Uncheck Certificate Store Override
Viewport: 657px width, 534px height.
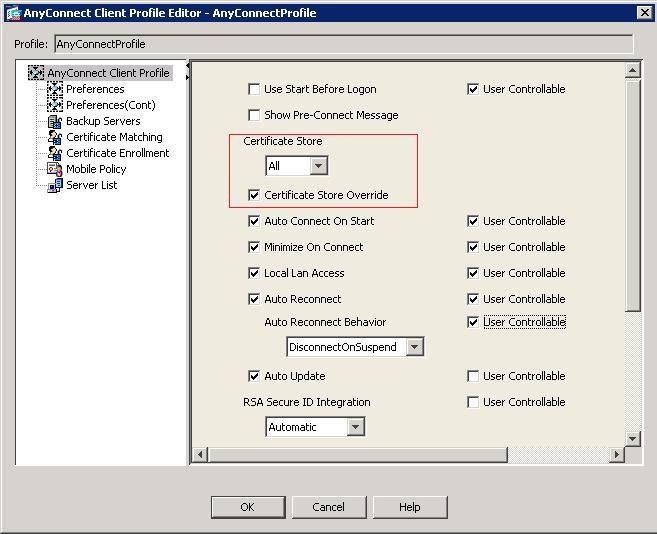click(254, 195)
